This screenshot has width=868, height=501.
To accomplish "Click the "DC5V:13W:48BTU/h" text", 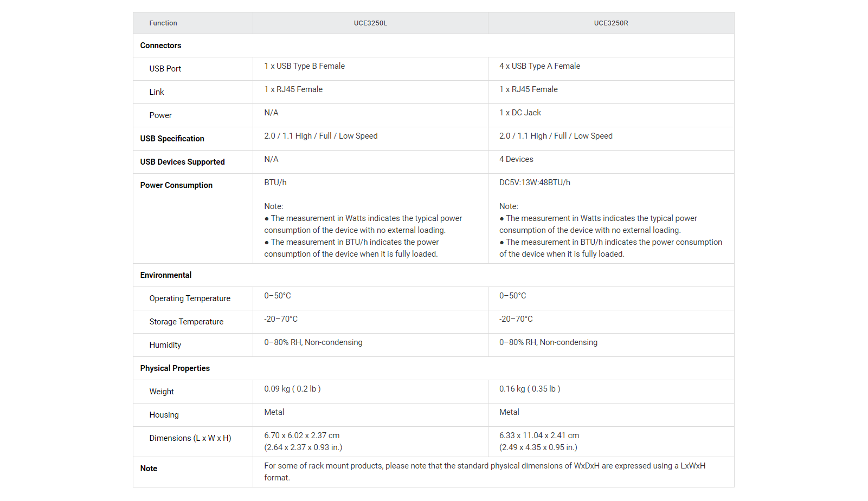I will [535, 183].
